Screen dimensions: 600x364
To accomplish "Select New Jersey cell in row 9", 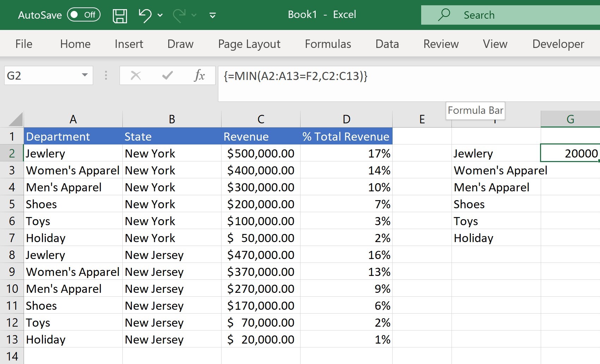I will [172, 272].
